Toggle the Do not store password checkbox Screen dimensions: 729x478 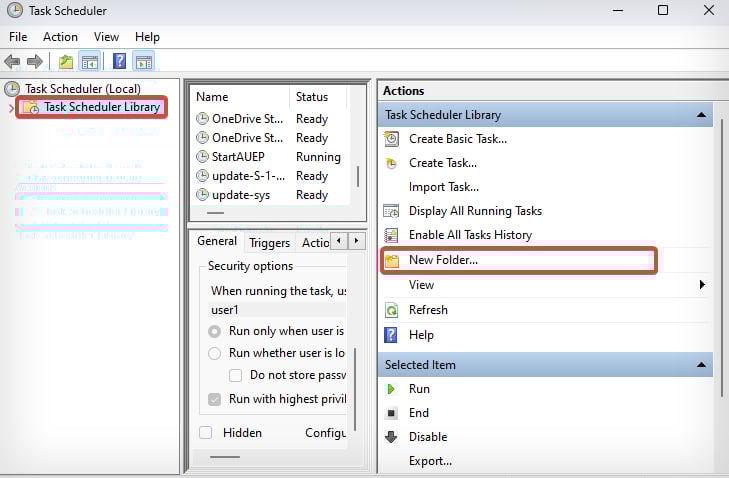click(x=236, y=375)
